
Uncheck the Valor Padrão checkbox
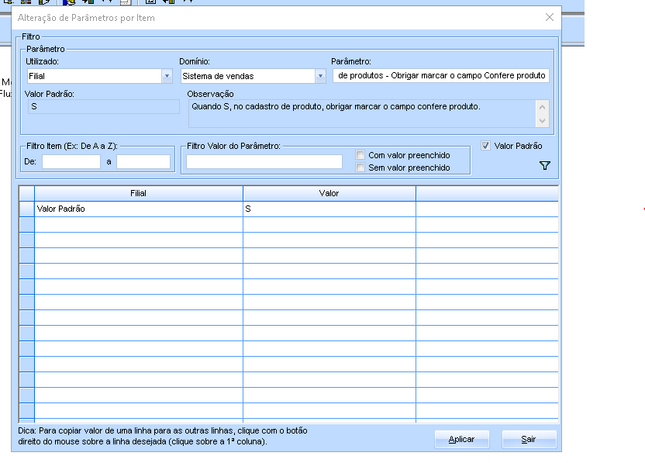487,146
